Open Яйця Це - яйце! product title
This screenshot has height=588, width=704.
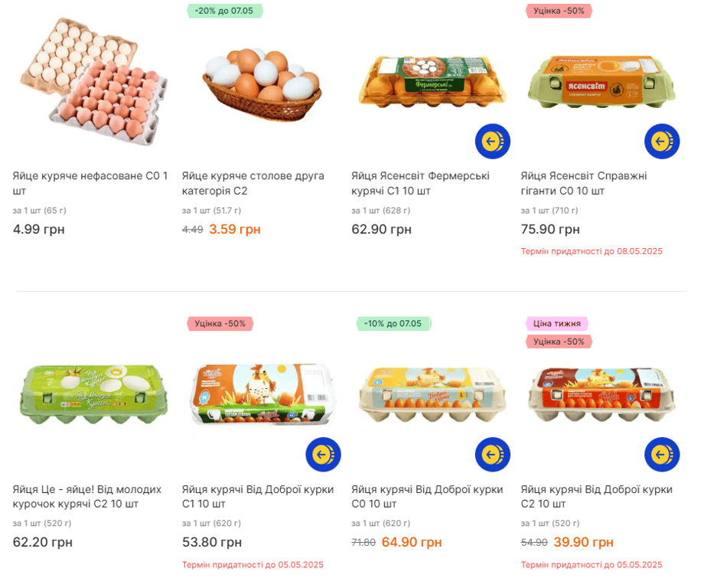click(86, 496)
